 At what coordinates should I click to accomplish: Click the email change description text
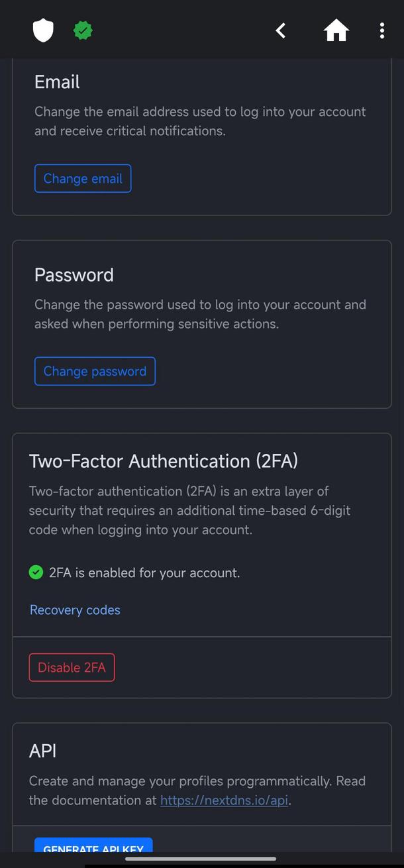click(200, 121)
